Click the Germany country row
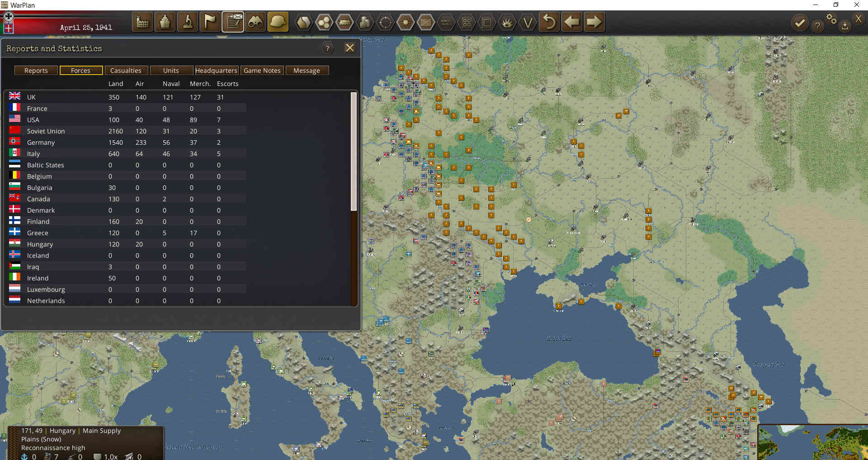868x460 pixels. click(x=127, y=142)
